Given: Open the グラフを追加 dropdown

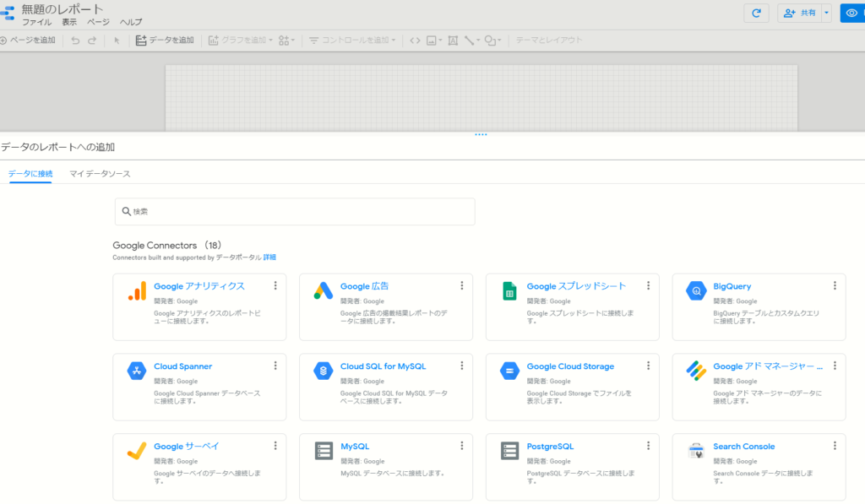Looking at the screenshot, I should [240, 41].
